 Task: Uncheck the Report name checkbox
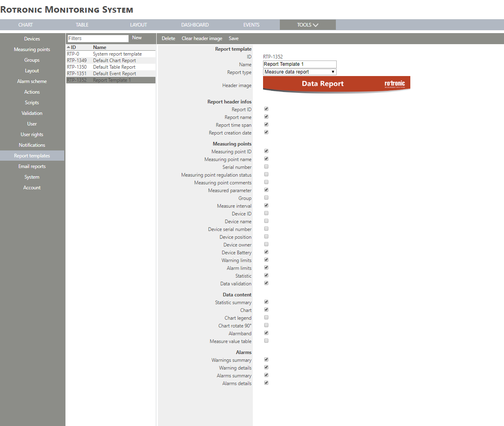pos(266,117)
